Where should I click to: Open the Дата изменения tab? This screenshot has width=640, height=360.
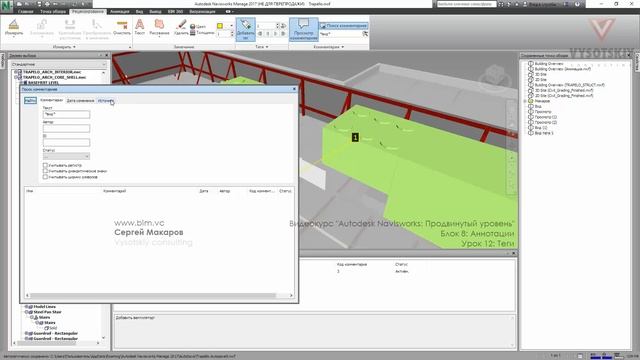coord(80,100)
